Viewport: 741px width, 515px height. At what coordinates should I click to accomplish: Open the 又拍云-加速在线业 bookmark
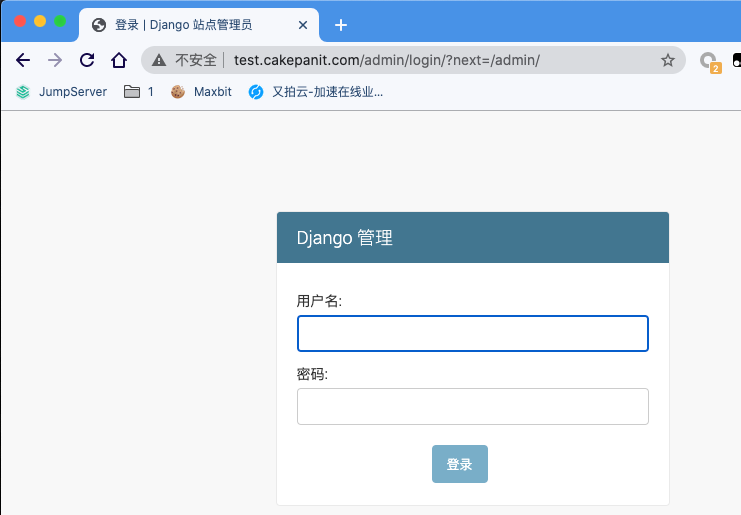316,92
